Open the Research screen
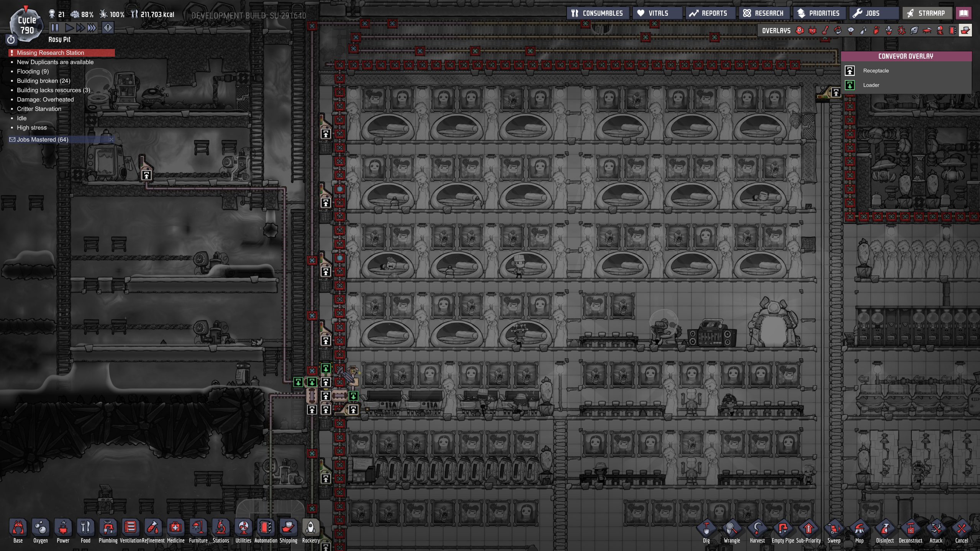The image size is (980, 551). [764, 13]
